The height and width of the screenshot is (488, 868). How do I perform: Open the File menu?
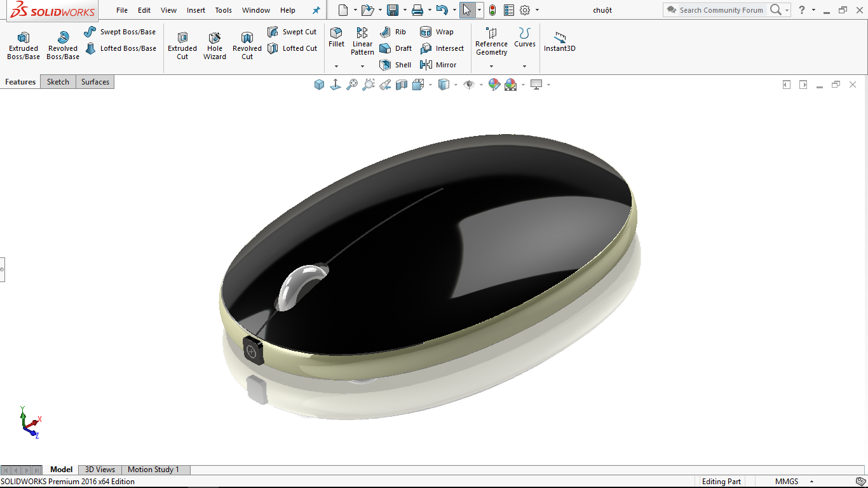coord(122,10)
